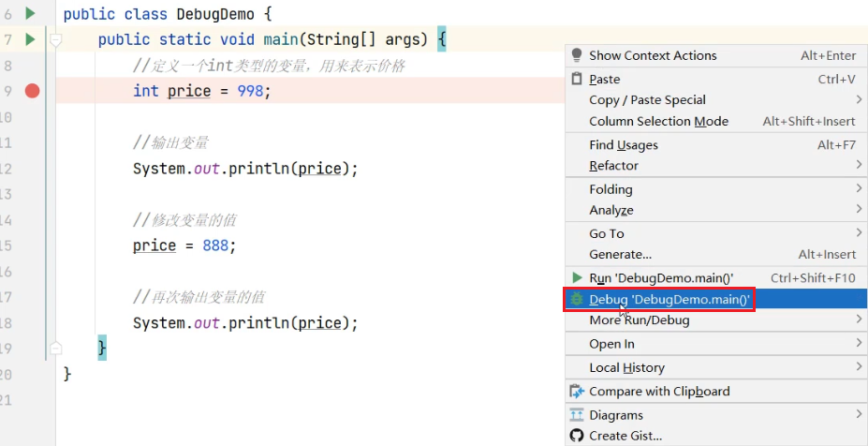Click the Paste clipboard icon
This screenshot has height=446, width=868.
click(x=576, y=79)
